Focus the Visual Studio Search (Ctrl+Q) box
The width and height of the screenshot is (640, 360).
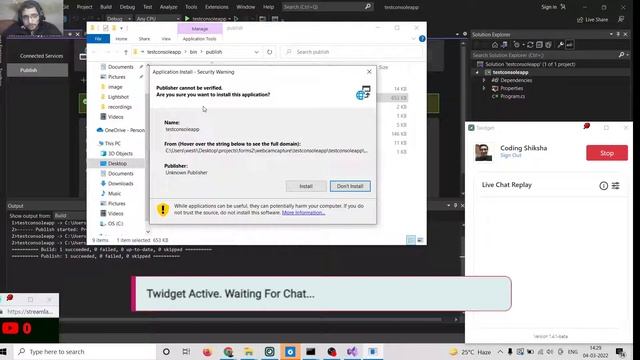[327, 7]
